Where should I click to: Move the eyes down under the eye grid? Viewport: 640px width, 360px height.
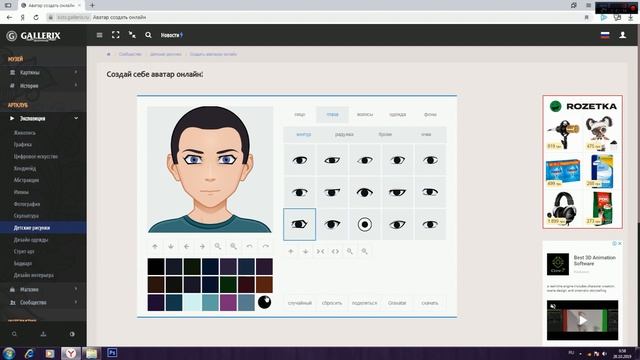305,251
